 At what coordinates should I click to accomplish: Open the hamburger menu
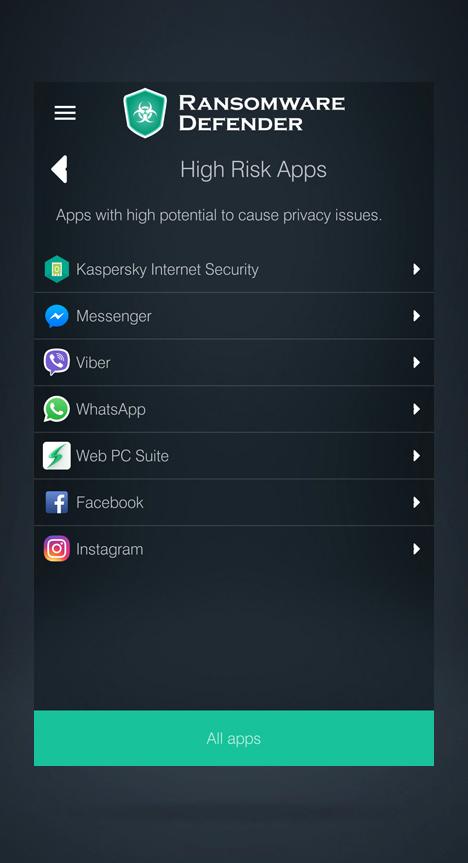click(65, 113)
